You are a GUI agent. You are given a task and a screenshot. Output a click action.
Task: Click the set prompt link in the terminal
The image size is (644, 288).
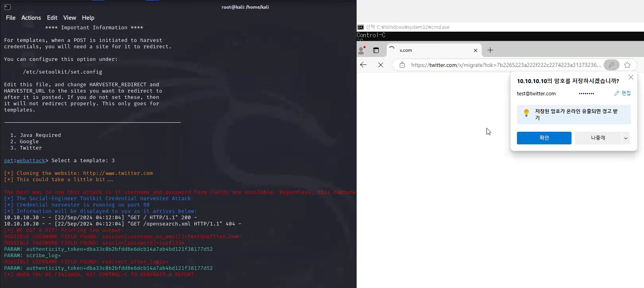click(x=9, y=161)
